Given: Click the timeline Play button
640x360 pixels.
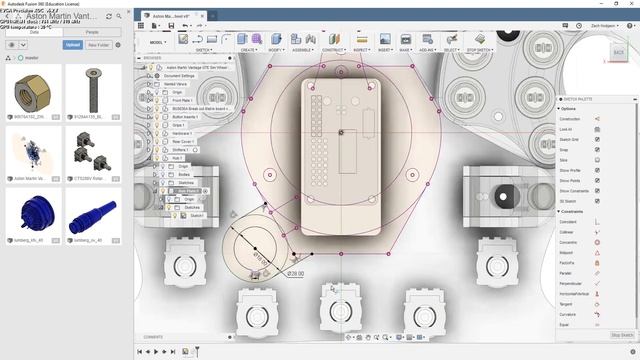Looking at the screenshot, I should 156,351.
